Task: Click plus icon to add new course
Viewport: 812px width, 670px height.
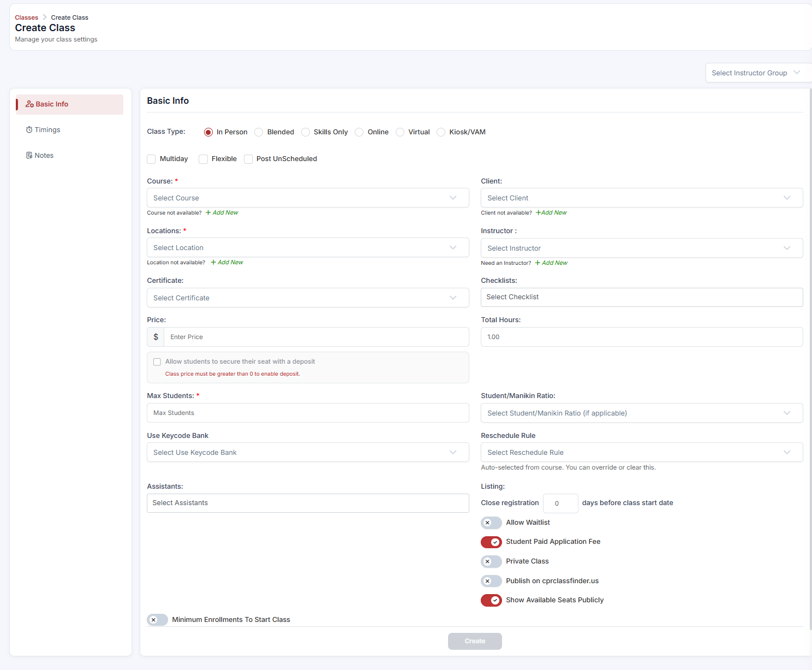Action: [208, 213]
